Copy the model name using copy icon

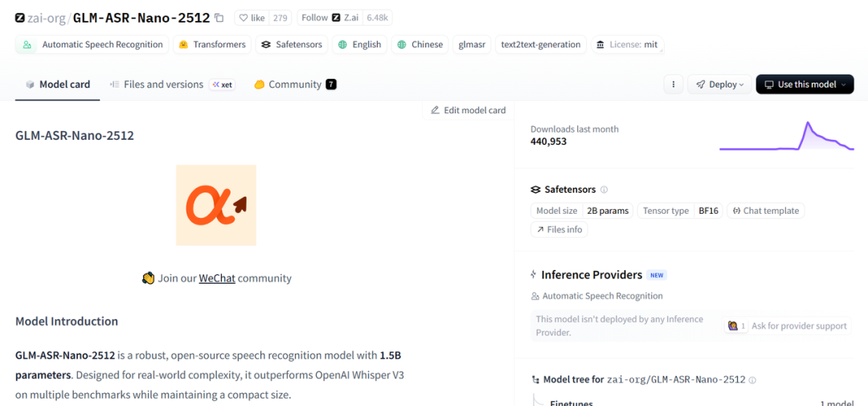pos(219,18)
